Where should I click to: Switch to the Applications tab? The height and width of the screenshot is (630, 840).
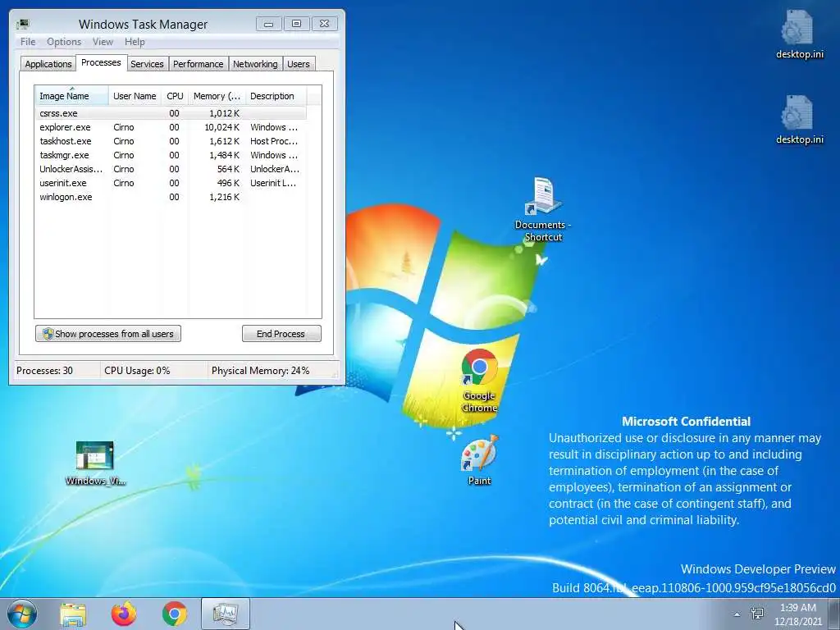coord(48,64)
